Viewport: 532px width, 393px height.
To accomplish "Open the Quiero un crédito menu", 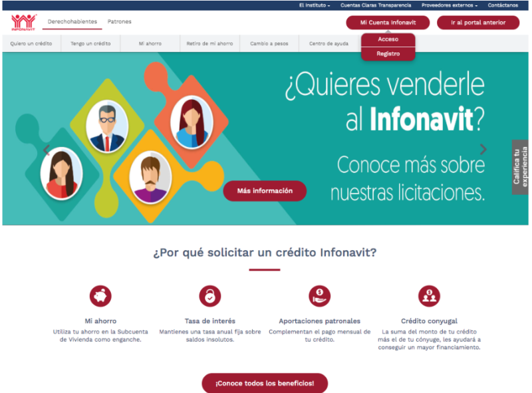I will 31,43.
